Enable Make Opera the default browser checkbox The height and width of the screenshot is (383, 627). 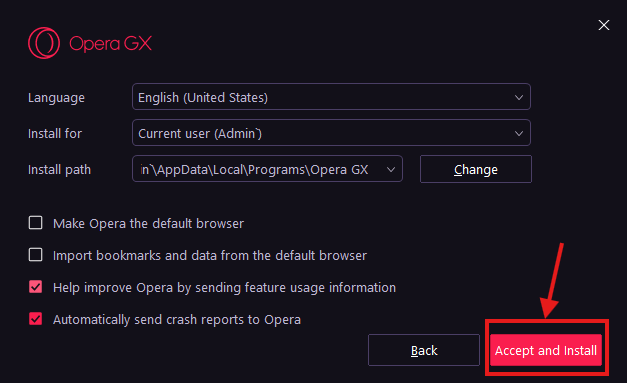[x=36, y=223]
